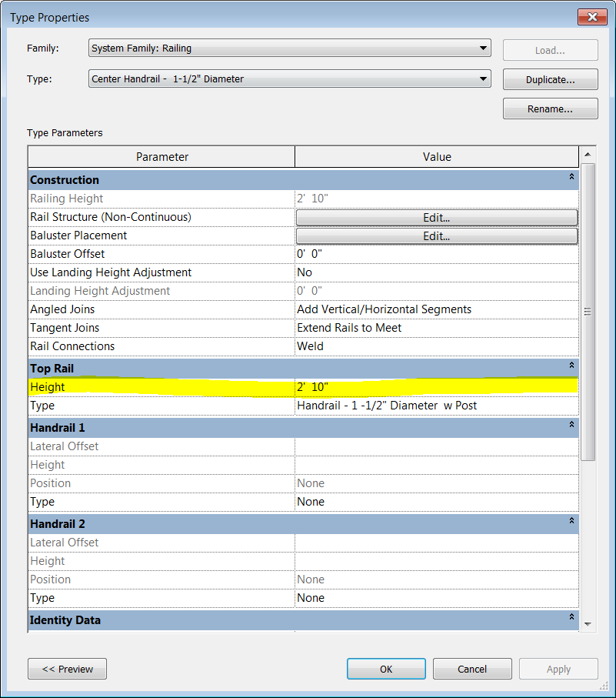Click the vertical scrollbar thumb
This screenshot has width=616, height=698.
pos(588,312)
